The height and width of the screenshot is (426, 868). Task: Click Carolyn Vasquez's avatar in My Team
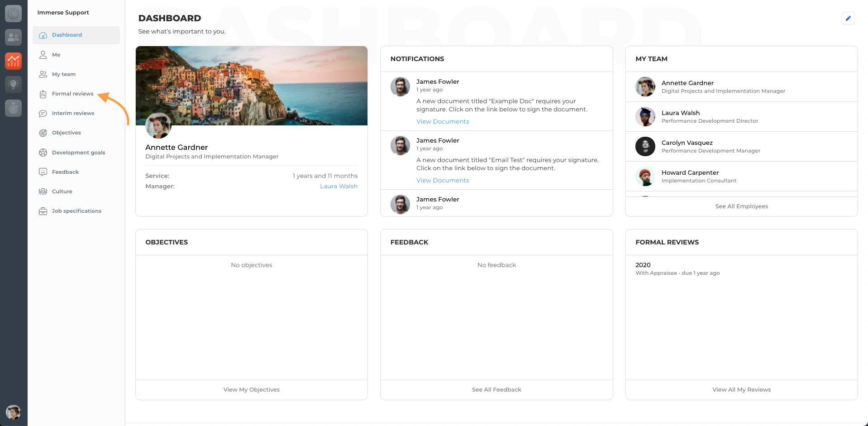click(x=645, y=146)
